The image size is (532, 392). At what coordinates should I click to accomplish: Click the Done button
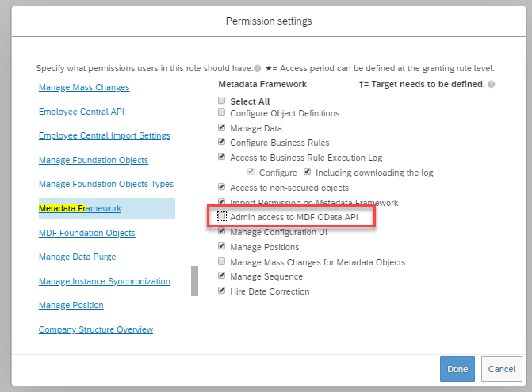[457, 369]
